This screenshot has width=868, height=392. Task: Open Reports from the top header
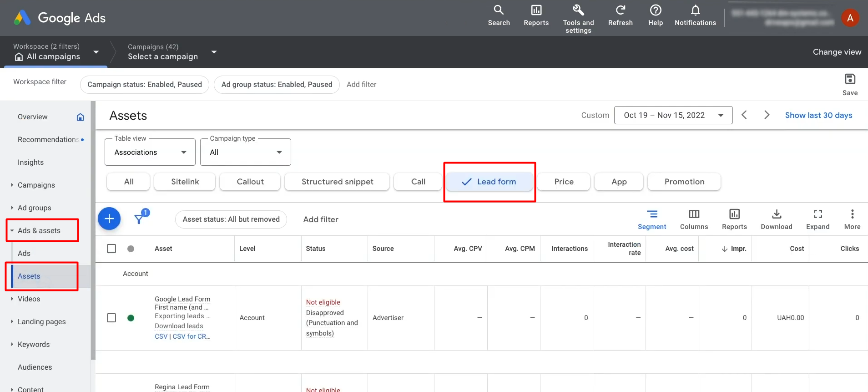click(x=536, y=15)
